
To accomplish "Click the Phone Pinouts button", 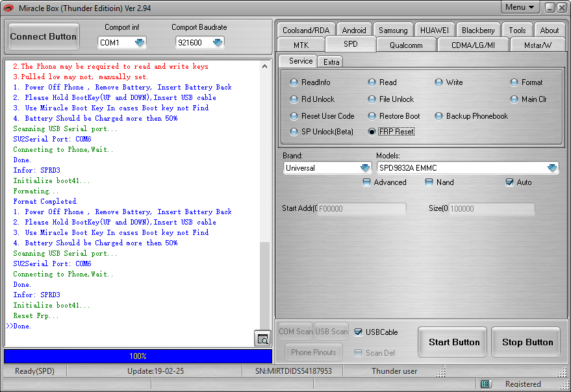I will click(314, 352).
